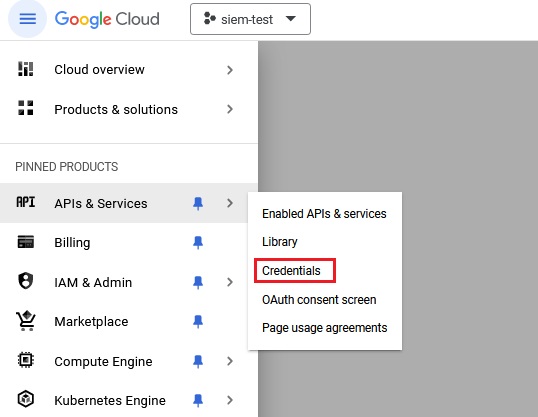
Task: Unpin Marketplace product
Action: coord(198,322)
